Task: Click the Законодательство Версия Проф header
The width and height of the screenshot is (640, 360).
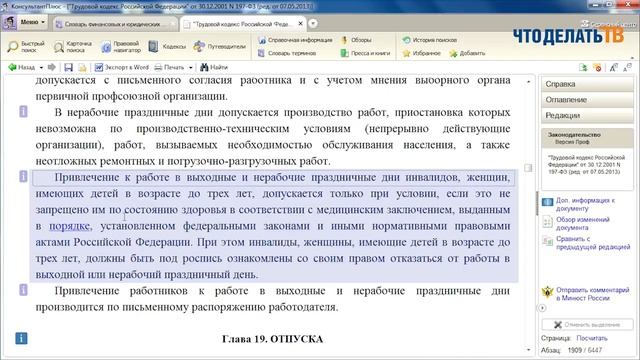Action: pyautogui.click(x=587, y=138)
